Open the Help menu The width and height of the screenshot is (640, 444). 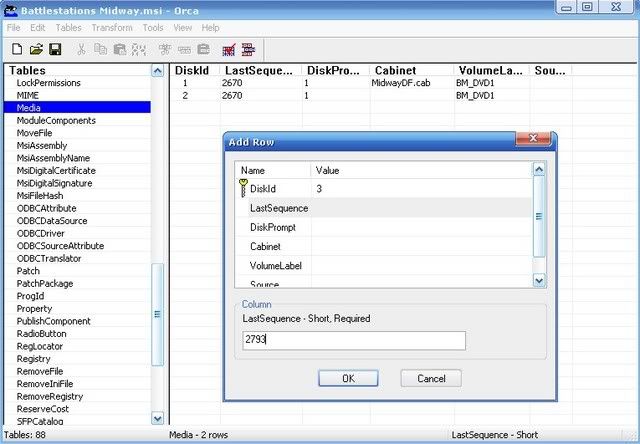pyautogui.click(x=211, y=28)
